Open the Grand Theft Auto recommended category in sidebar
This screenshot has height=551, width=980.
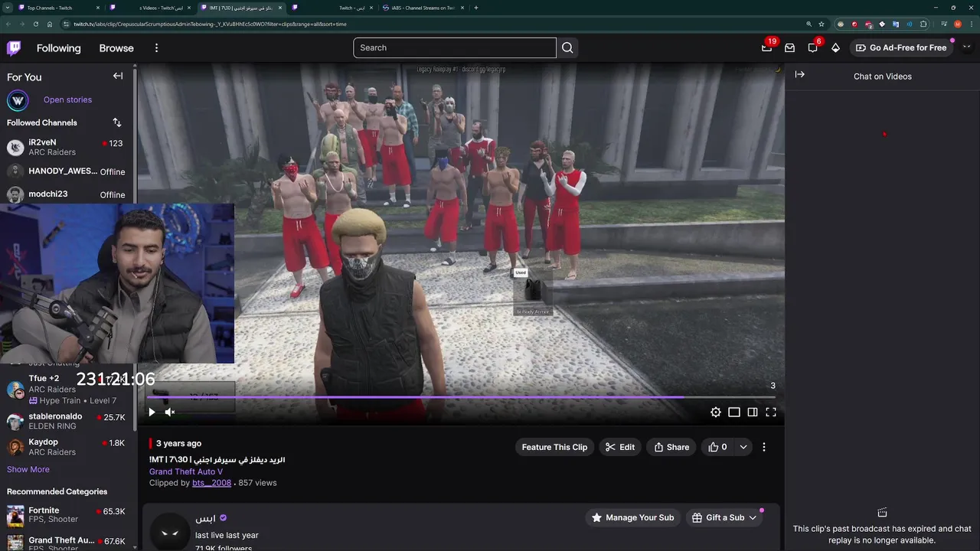[x=67, y=542]
